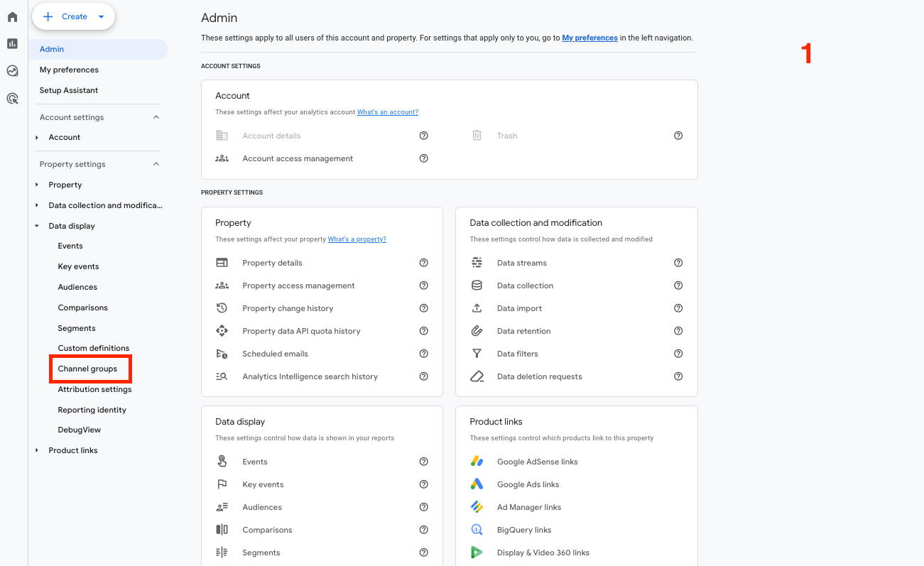Expand Data collection and modification arrow in sidebar

click(37, 205)
